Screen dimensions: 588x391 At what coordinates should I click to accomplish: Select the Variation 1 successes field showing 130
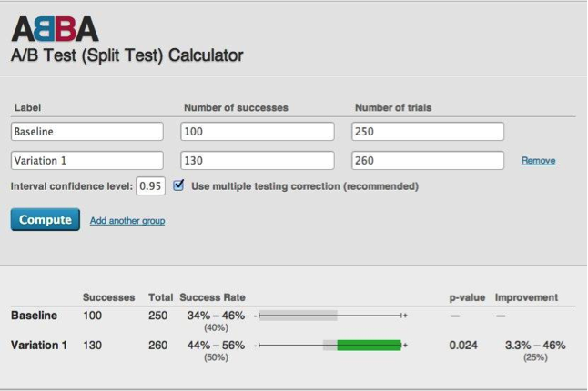258,161
